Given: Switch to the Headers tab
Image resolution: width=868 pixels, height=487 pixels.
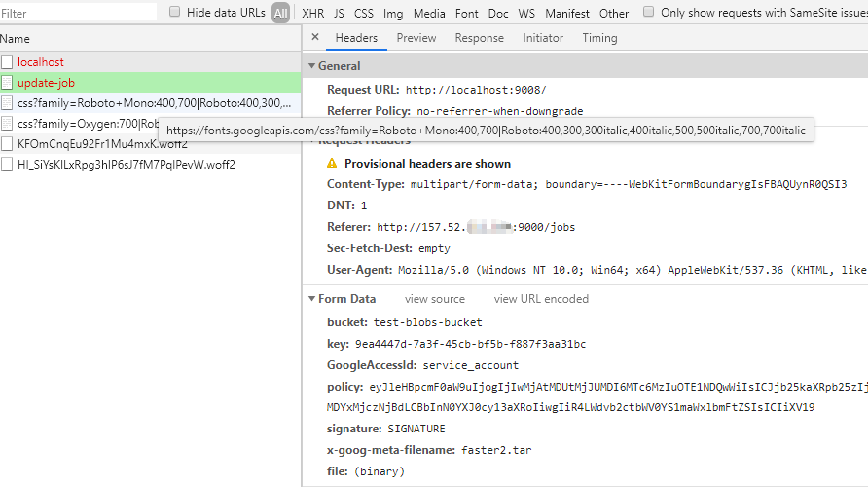Looking at the screenshot, I should tap(356, 38).
